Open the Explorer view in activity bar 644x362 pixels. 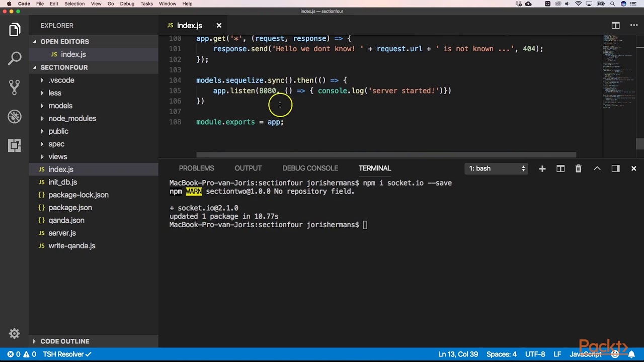(15, 30)
